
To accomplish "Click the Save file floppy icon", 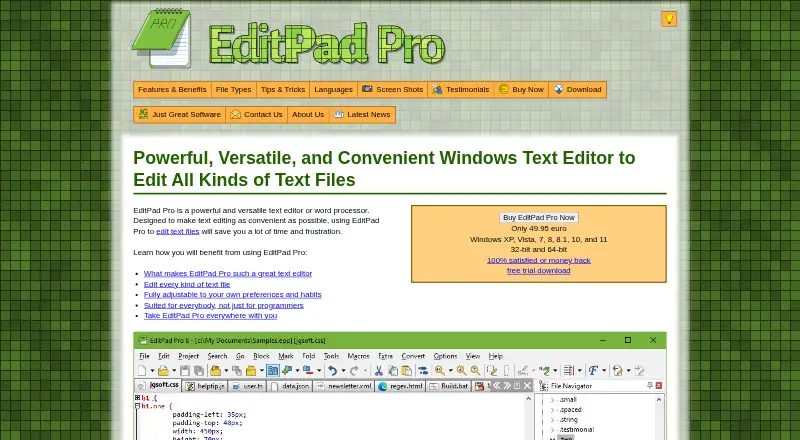I will [x=185, y=371].
